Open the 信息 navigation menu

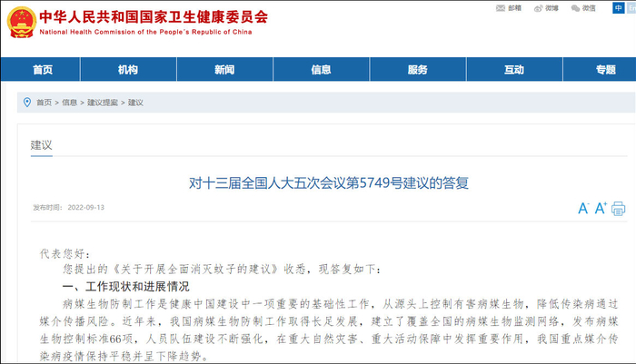[322, 70]
